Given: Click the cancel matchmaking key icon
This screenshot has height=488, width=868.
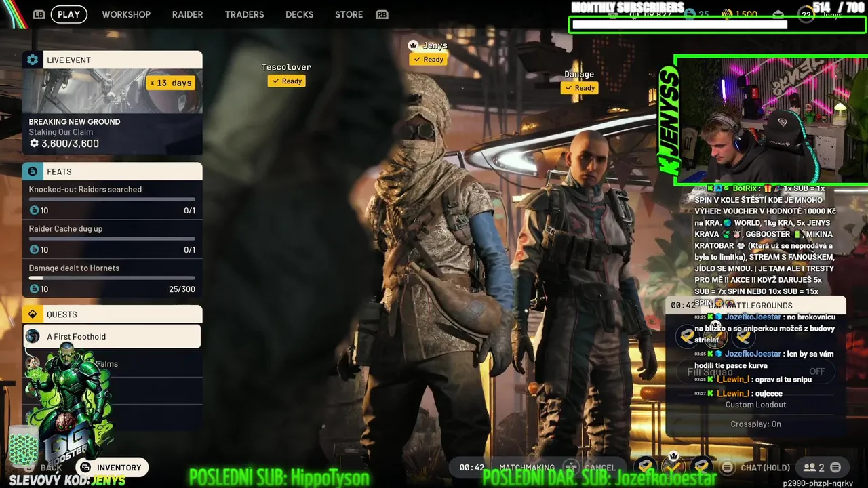Looking at the screenshot, I should (572, 467).
